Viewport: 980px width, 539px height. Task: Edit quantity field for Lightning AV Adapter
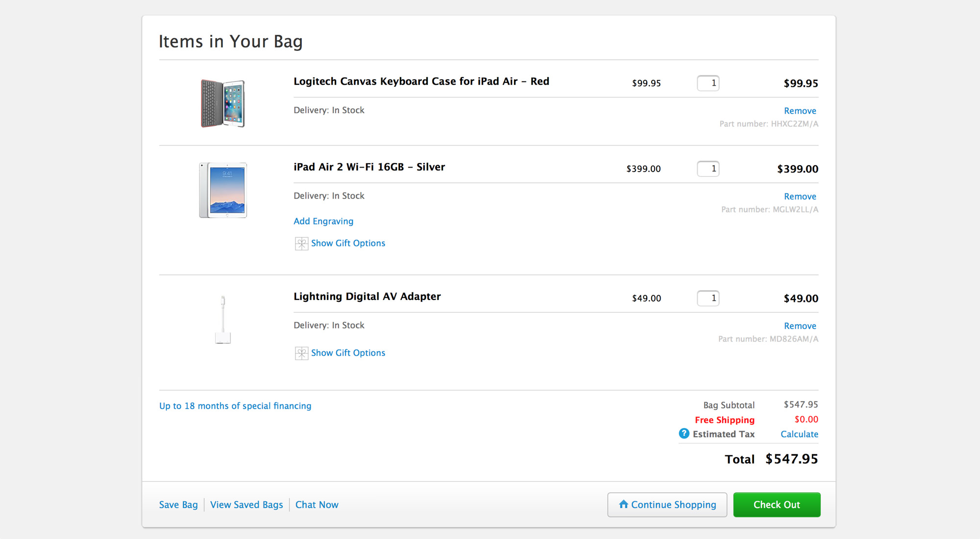(x=708, y=298)
